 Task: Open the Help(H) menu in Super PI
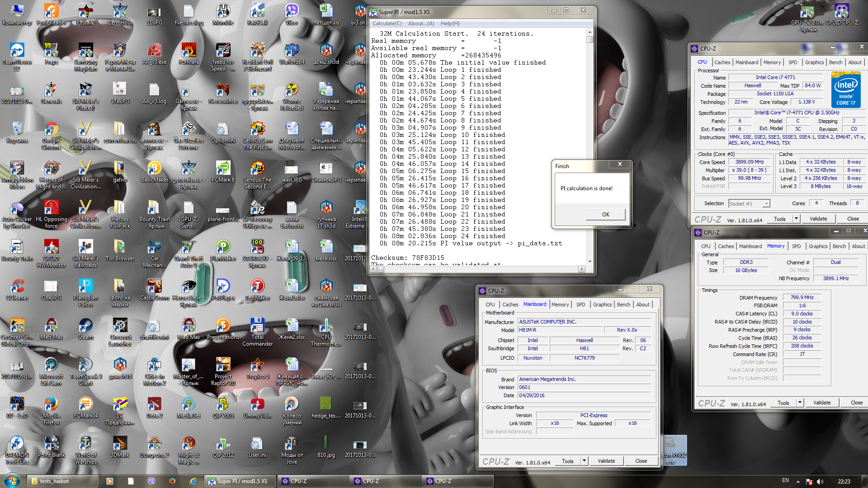click(x=450, y=23)
